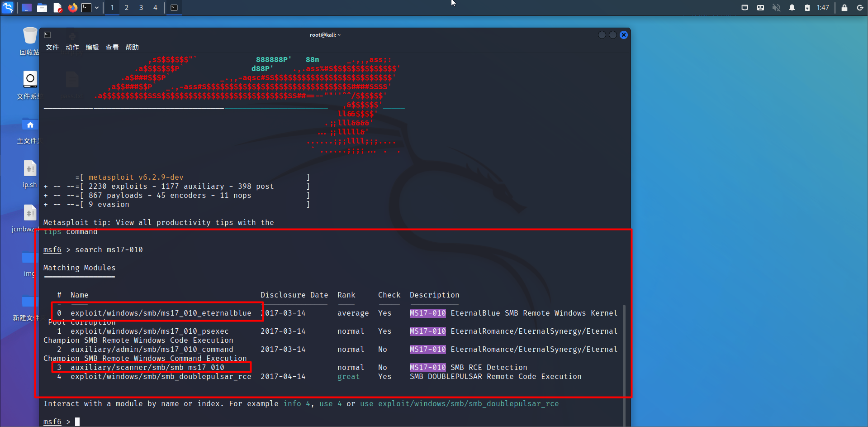
Task: Click the 'average' rank value
Action: click(x=353, y=313)
